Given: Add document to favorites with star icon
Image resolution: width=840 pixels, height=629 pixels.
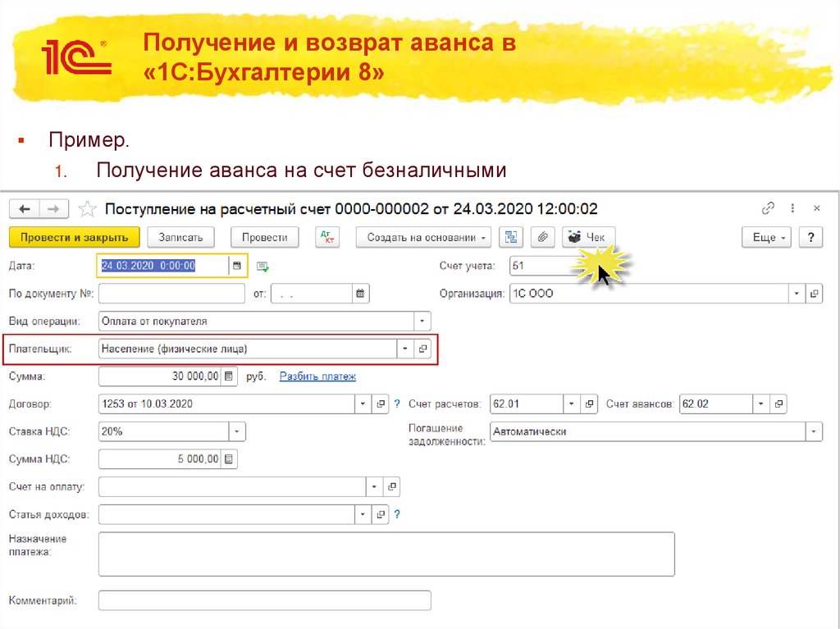Looking at the screenshot, I should point(87,209).
